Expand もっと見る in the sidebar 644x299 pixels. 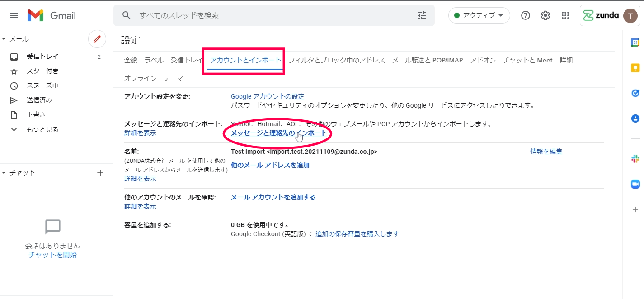pos(42,129)
